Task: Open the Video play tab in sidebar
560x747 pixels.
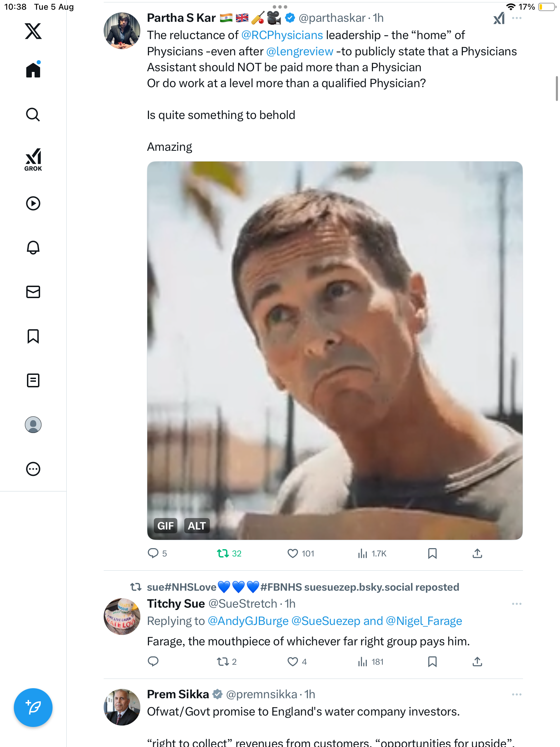Action: 33,203
